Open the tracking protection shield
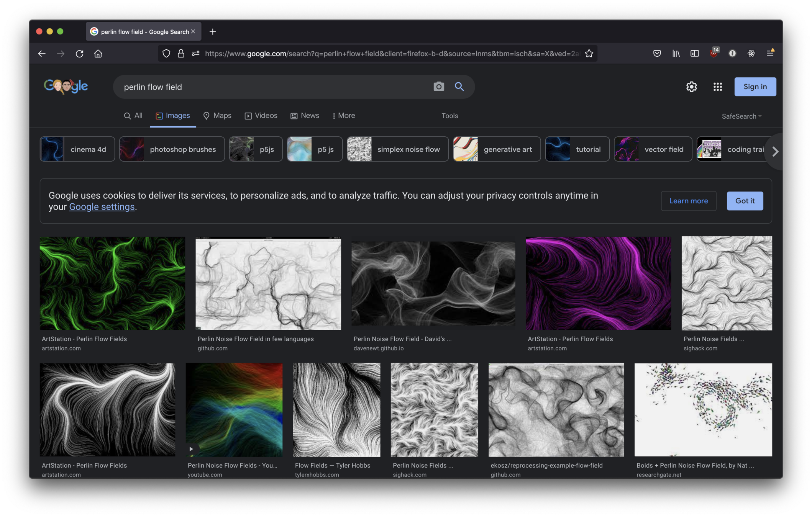This screenshot has height=517, width=812. tap(166, 54)
